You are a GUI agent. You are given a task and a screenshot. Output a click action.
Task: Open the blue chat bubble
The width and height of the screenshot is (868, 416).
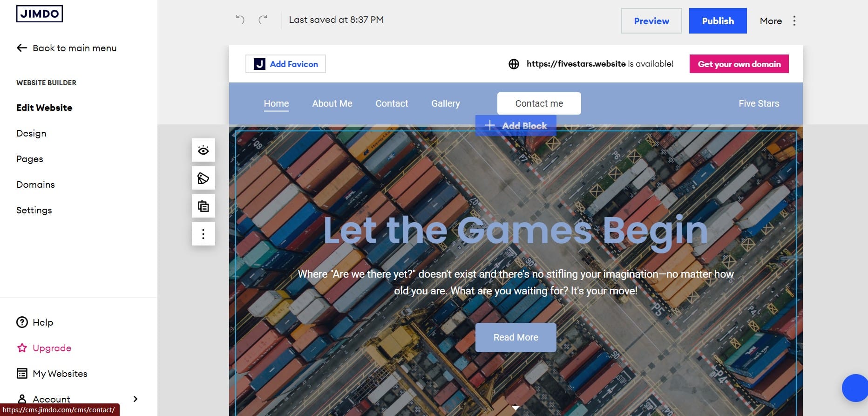[x=855, y=388]
